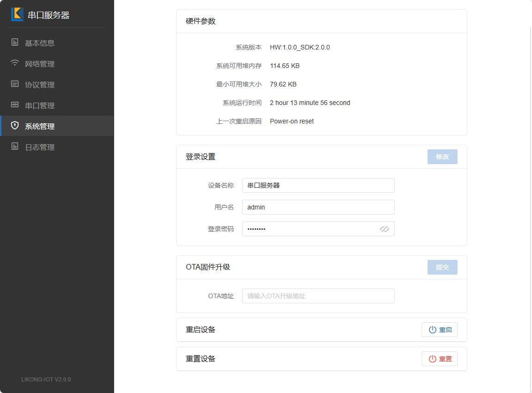This screenshot has width=532, height=393.
Task: Click the 串口管理 sidebar icon
Action: (x=15, y=105)
